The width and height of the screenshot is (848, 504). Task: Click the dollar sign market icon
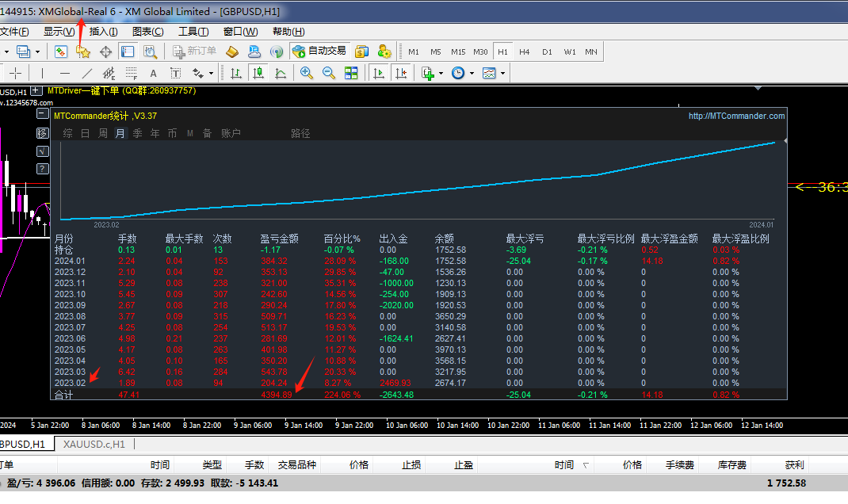(x=361, y=52)
